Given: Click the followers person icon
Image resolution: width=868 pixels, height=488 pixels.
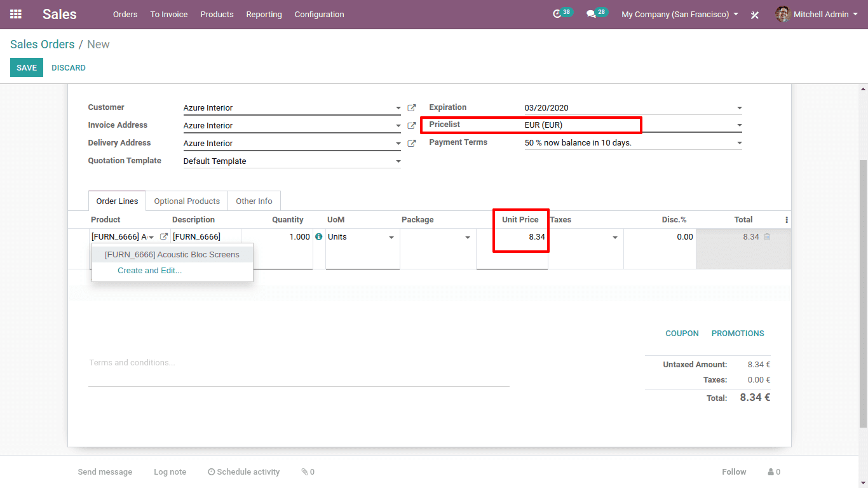Looking at the screenshot, I should click(x=771, y=472).
